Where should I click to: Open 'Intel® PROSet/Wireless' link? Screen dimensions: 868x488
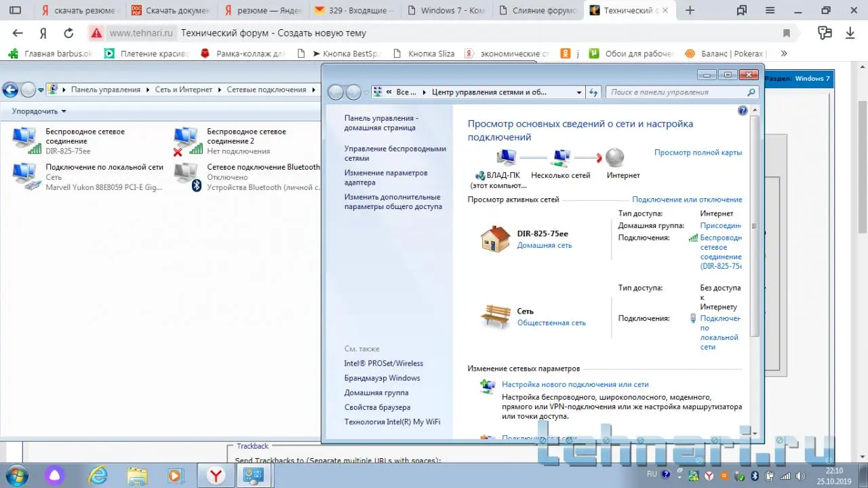[383, 363]
